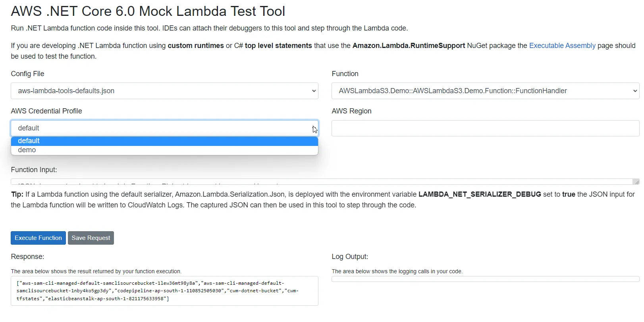Click the Function Input label
The image size is (644, 322).
coord(34,170)
